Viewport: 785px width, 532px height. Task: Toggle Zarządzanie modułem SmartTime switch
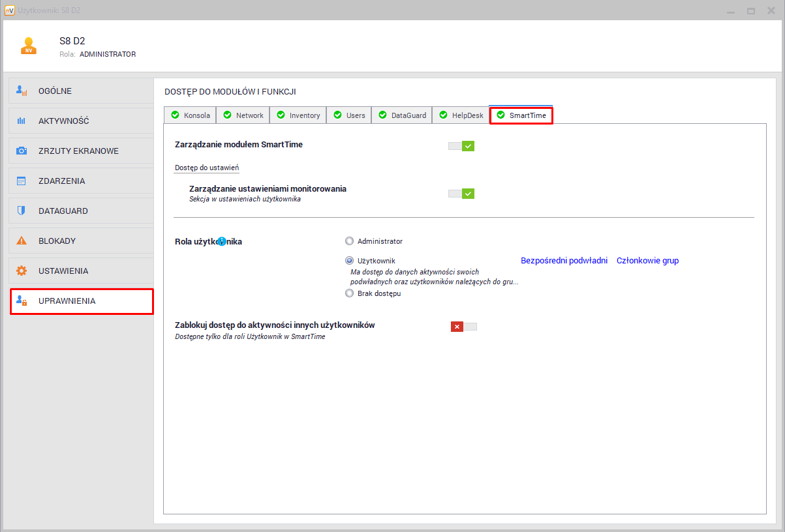click(461, 146)
